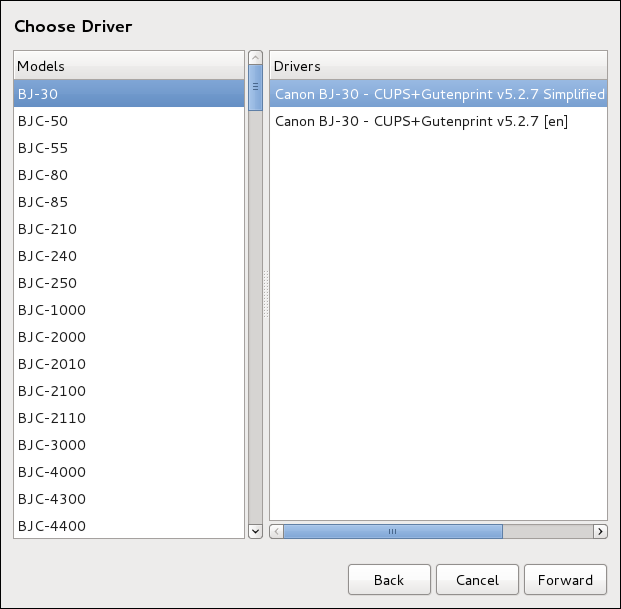Click the Models vertical scrollbar thumb
The height and width of the screenshot is (609, 621).
coord(255,79)
